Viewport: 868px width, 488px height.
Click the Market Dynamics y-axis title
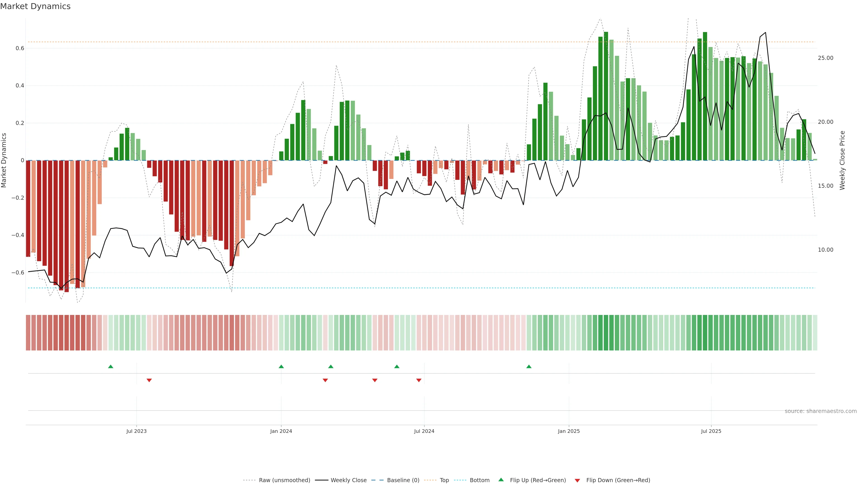(4, 160)
